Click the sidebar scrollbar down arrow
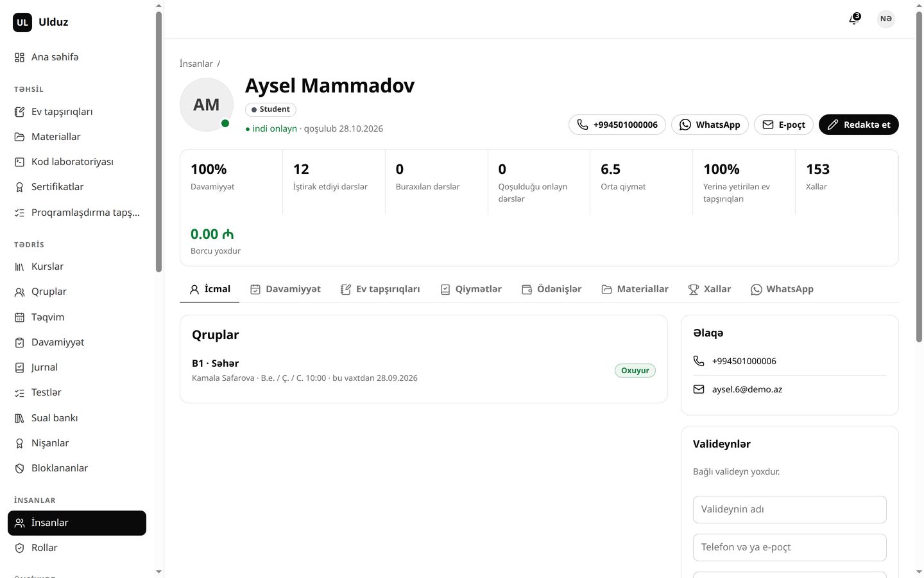Screen dimensions: 924x578 [x=158, y=572]
